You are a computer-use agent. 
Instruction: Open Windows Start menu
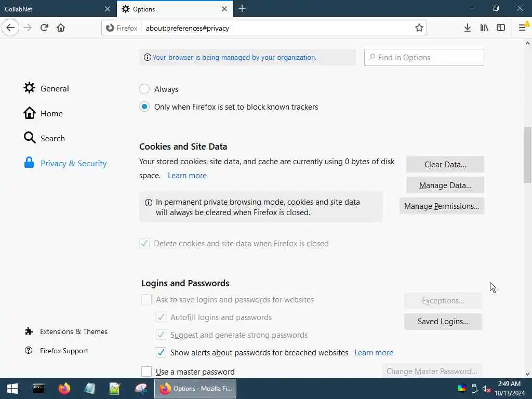12,389
